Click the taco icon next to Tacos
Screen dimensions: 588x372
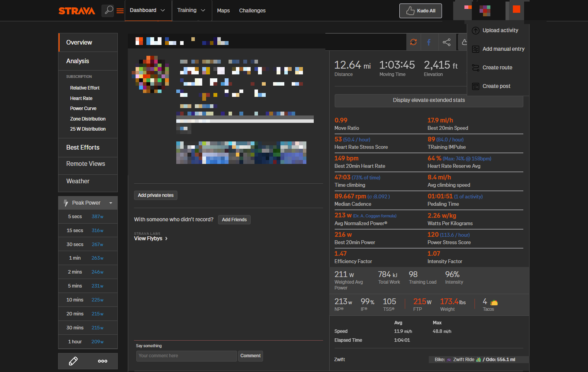tap(494, 303)
